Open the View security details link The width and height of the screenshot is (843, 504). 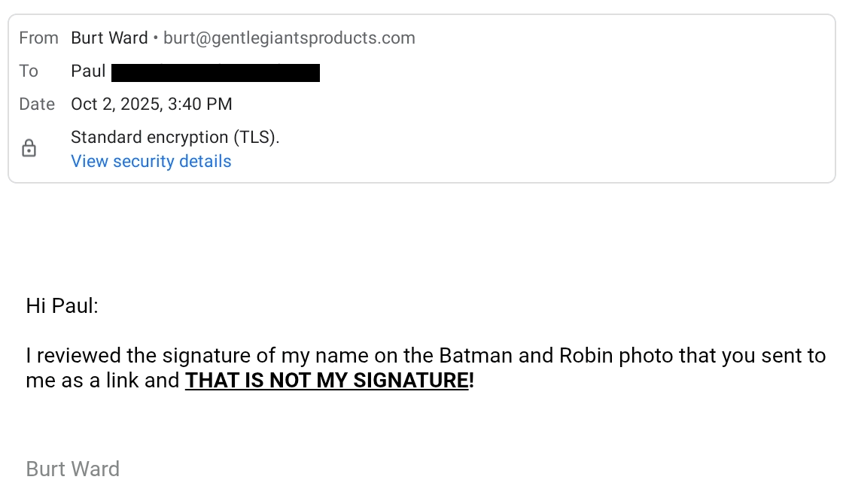(151, 161)
